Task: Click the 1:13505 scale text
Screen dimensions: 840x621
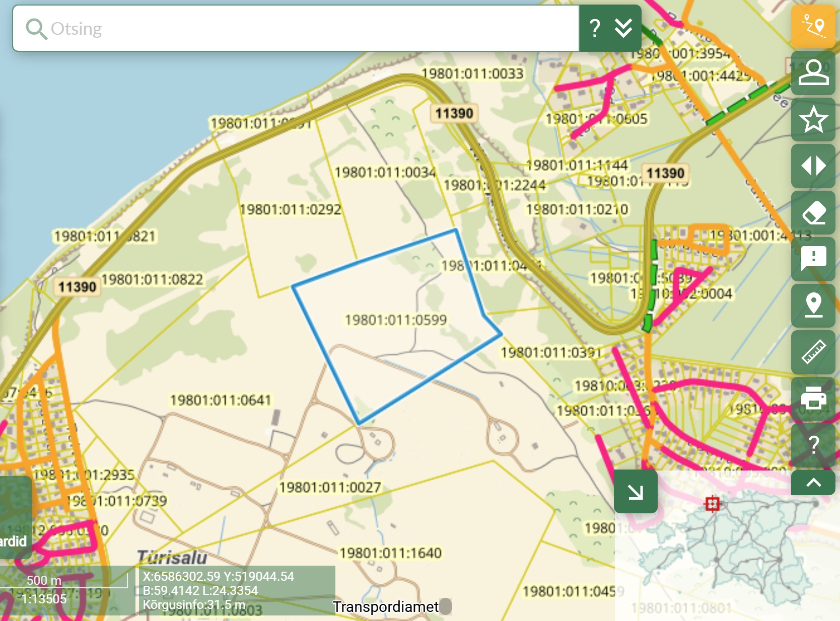Action: tap(44, 599)
